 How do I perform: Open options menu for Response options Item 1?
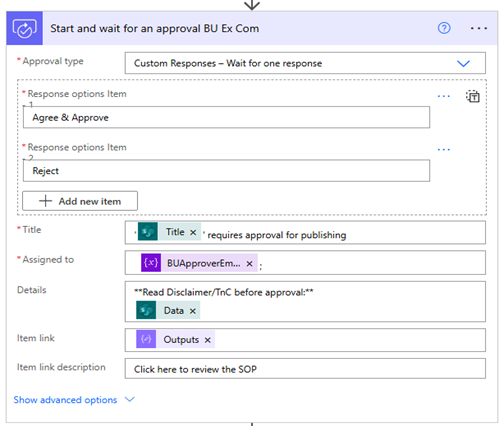click(444, 96)
